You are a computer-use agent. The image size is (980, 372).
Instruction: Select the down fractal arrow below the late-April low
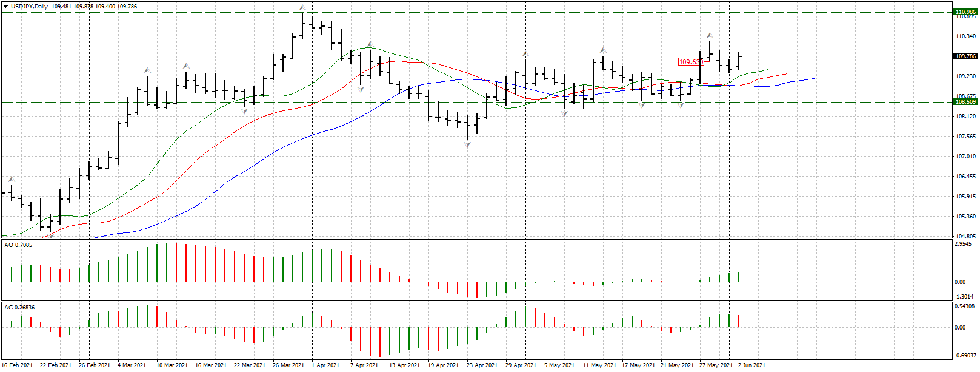pos(467,144)
